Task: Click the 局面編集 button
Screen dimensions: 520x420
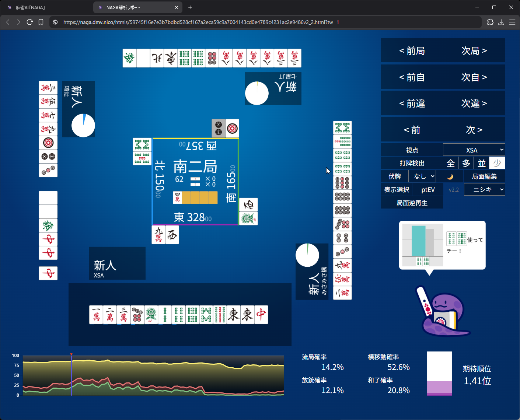Action: (484, 176)
